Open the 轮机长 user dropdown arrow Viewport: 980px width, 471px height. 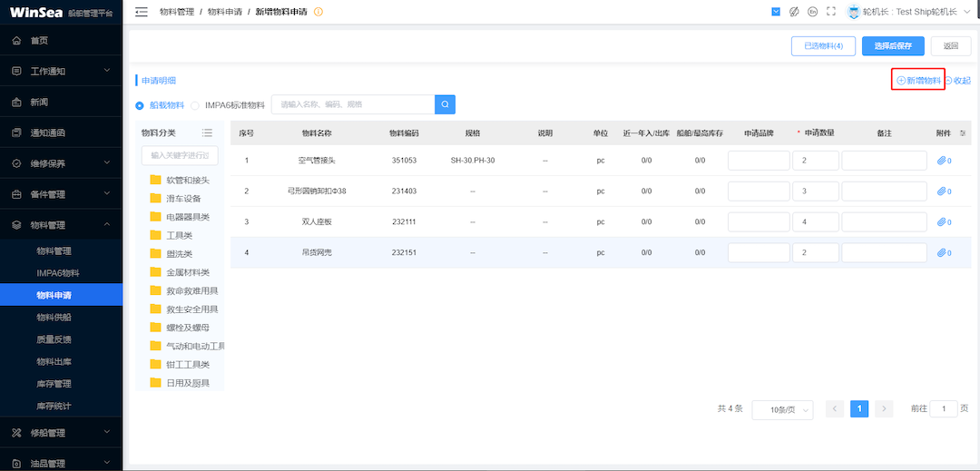[966, 12]
